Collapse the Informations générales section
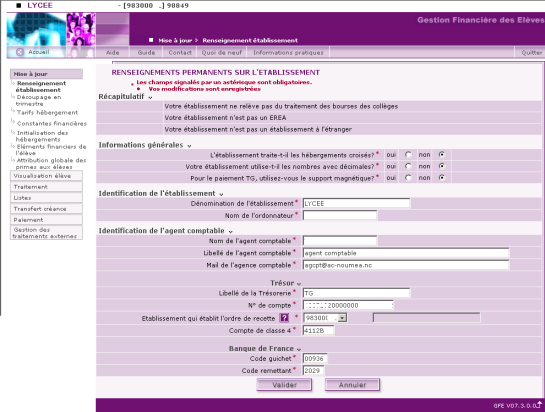Image resolution: width=545 pixels, height=412 pixels. 189,146
